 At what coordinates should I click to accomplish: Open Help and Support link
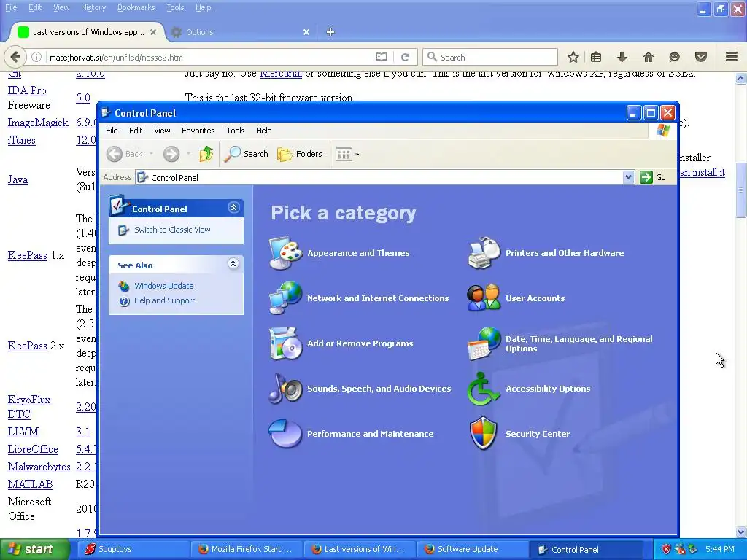pyautogui.click(x=164, y=300)
